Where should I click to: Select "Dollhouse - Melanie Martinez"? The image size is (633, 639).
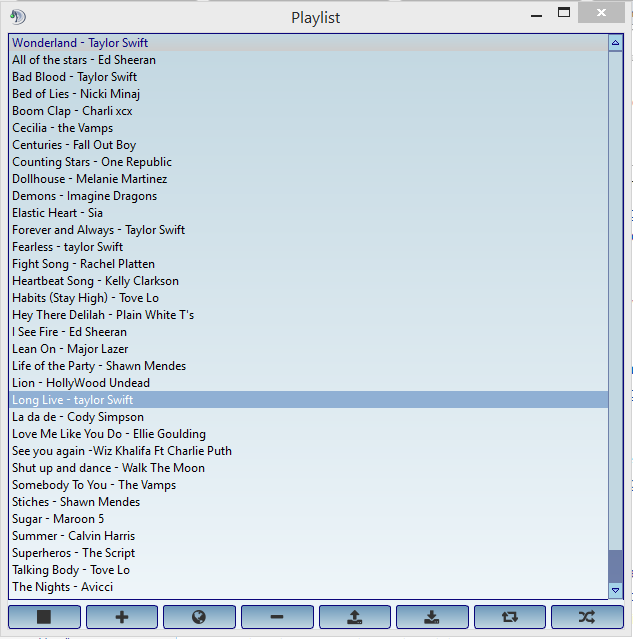pos(308,179)
